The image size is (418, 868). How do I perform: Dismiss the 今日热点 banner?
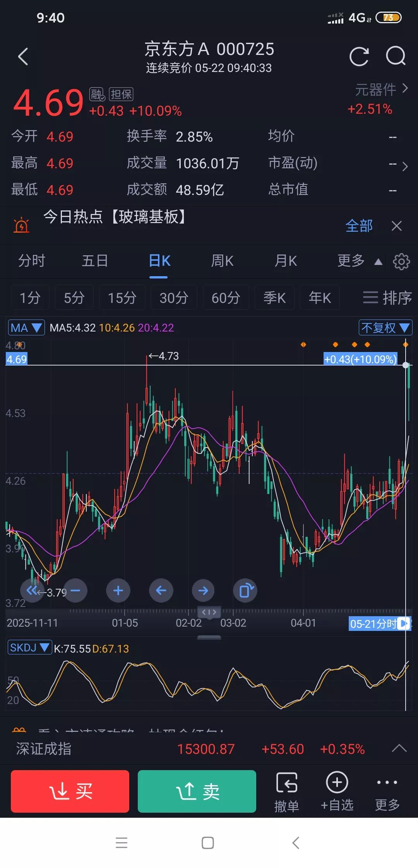tap(396, 226)
